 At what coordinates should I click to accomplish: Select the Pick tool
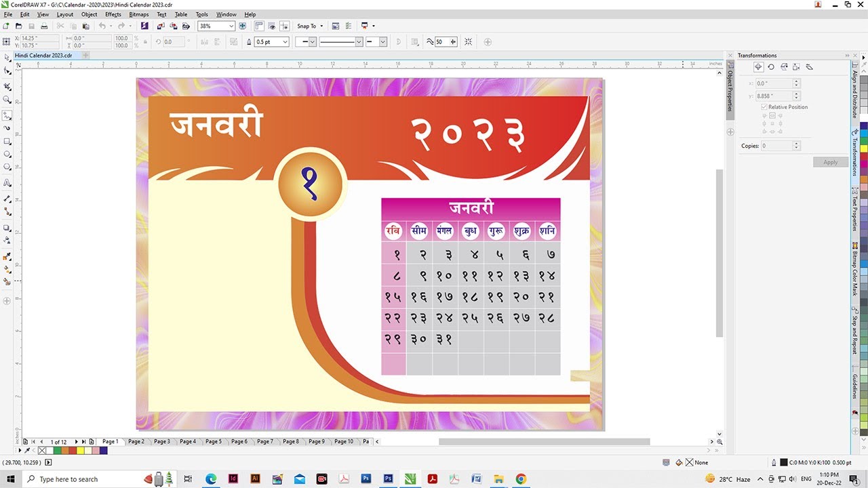pos(7,58)
